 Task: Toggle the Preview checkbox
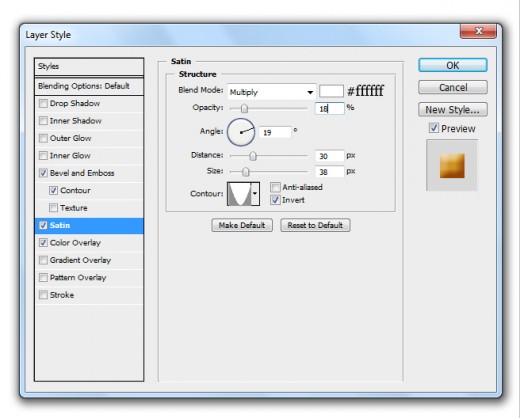click(x=434, y=128)
